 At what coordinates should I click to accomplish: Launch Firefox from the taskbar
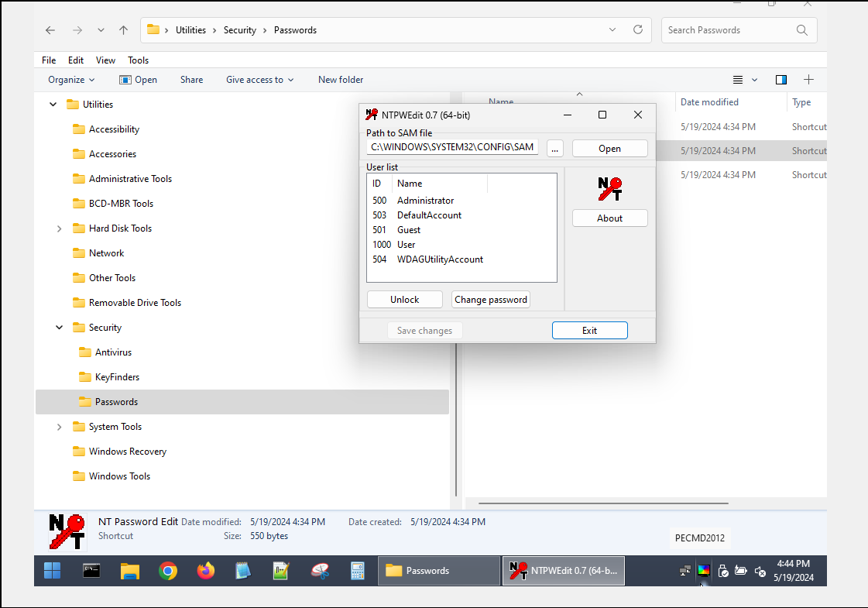click(x=206, y=570)
